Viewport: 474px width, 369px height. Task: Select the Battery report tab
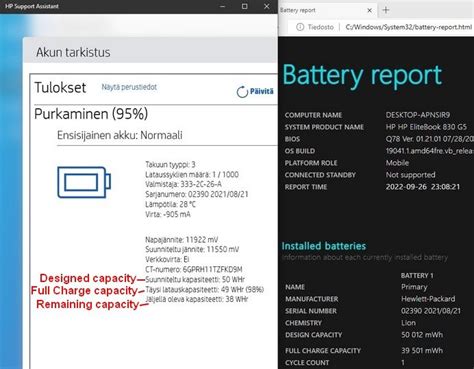click(327, 10)
